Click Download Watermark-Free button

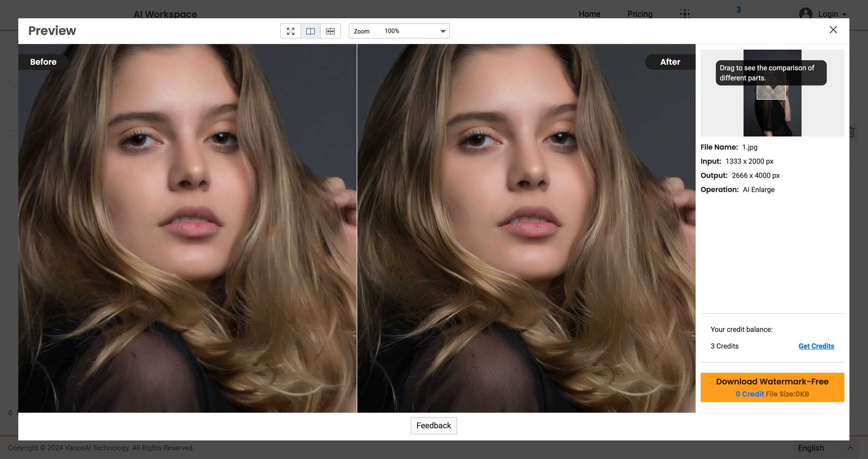(772, 387)
